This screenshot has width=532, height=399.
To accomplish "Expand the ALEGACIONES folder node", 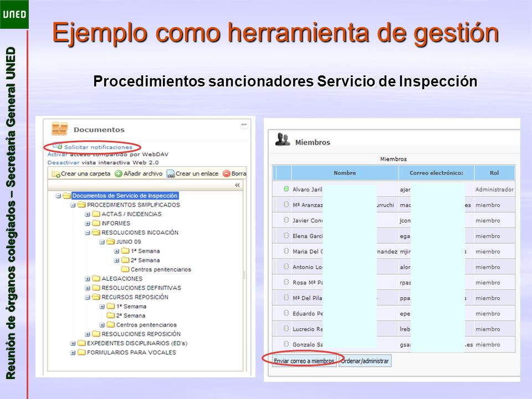I will pyautogui.click(x=87, y=279).
